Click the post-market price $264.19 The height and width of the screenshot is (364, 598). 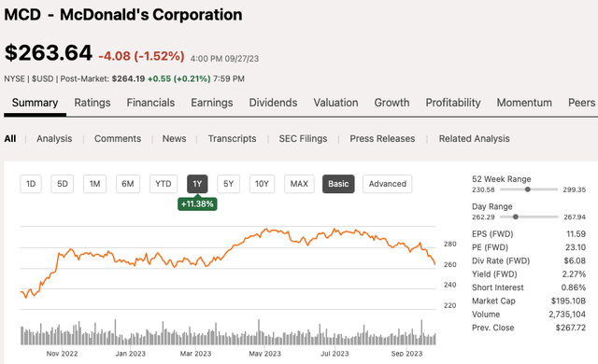(x=128, y=78)
